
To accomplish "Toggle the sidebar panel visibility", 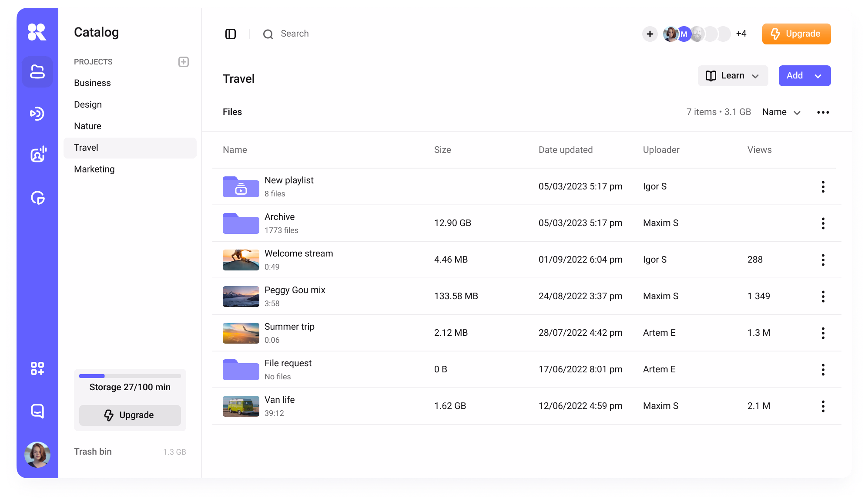I will coord(231,34).
